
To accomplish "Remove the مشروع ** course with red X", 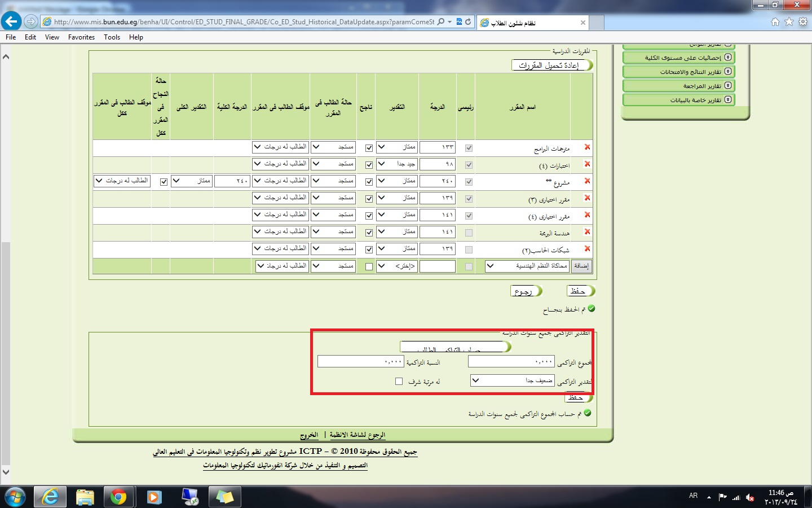I will point(587,181).
